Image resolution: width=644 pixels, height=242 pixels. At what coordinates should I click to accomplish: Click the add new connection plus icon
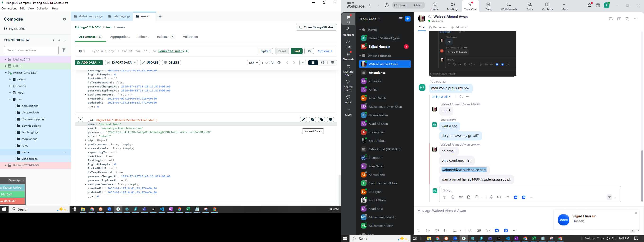click(59, 40)
